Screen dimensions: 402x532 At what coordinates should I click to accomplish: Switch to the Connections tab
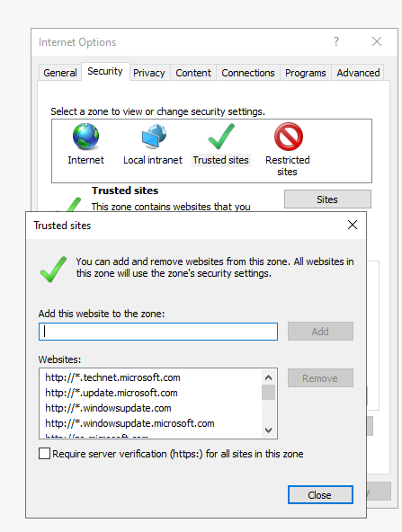pyautogui.click(x=248, y=73)
